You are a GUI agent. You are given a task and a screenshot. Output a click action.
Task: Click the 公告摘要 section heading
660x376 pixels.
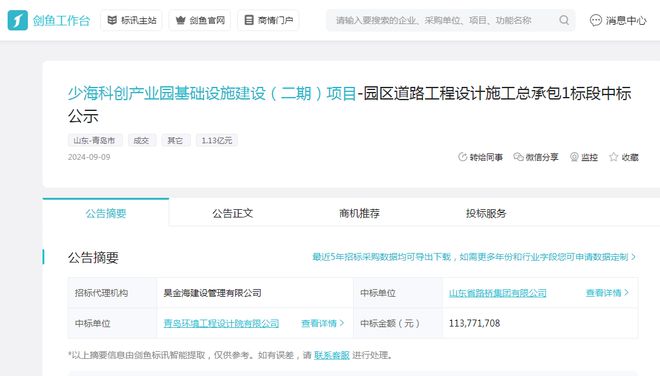93,257
